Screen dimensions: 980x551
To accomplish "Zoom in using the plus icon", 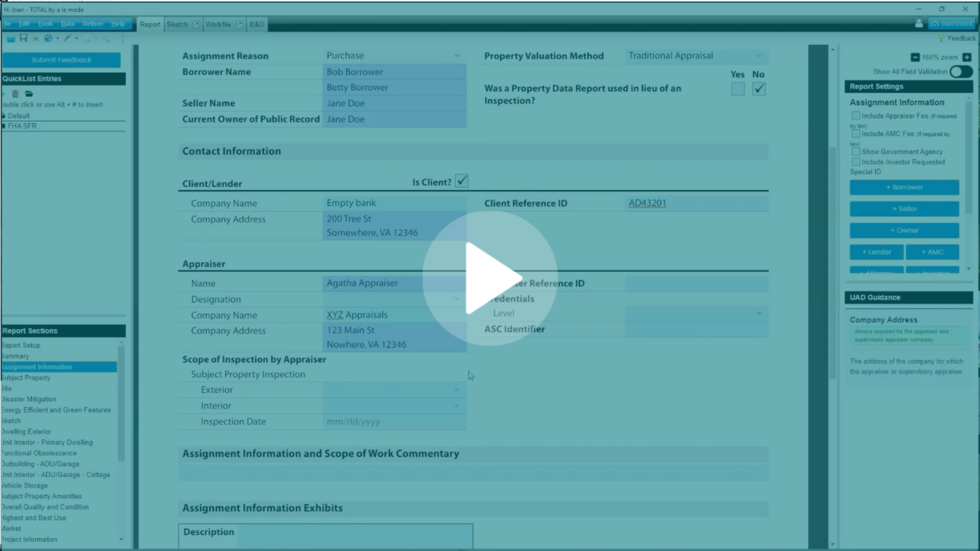I will 967,57.
